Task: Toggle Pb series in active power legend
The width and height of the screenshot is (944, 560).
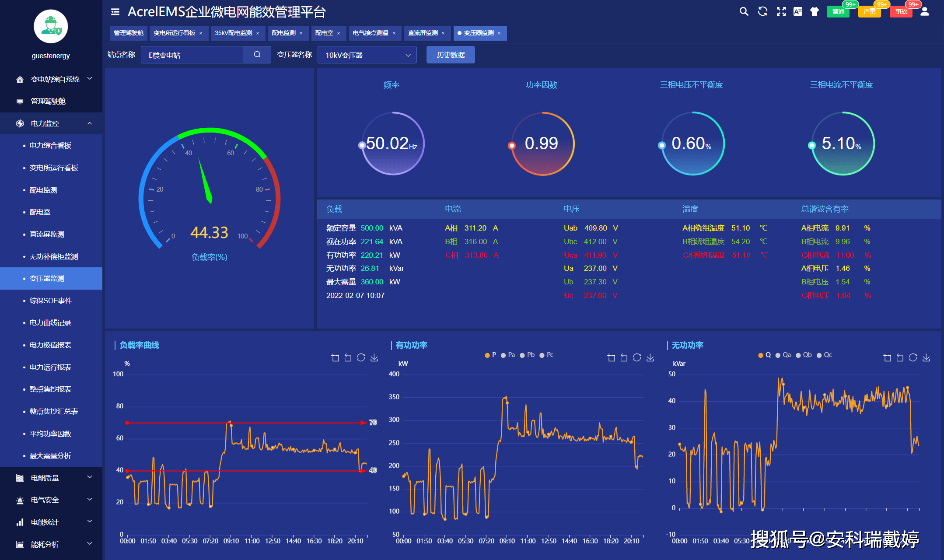Action: (527, 355)
